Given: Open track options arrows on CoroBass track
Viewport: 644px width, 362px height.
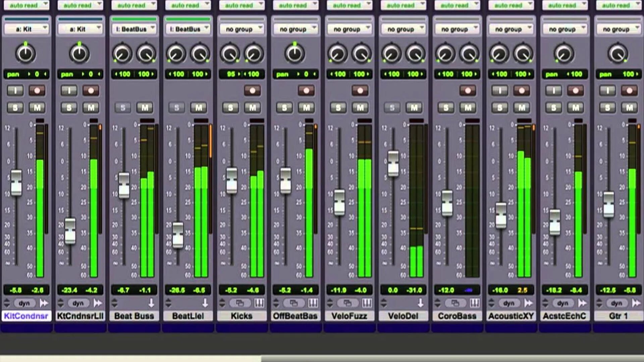Looking at the screenshot, I should click(437, 303).
